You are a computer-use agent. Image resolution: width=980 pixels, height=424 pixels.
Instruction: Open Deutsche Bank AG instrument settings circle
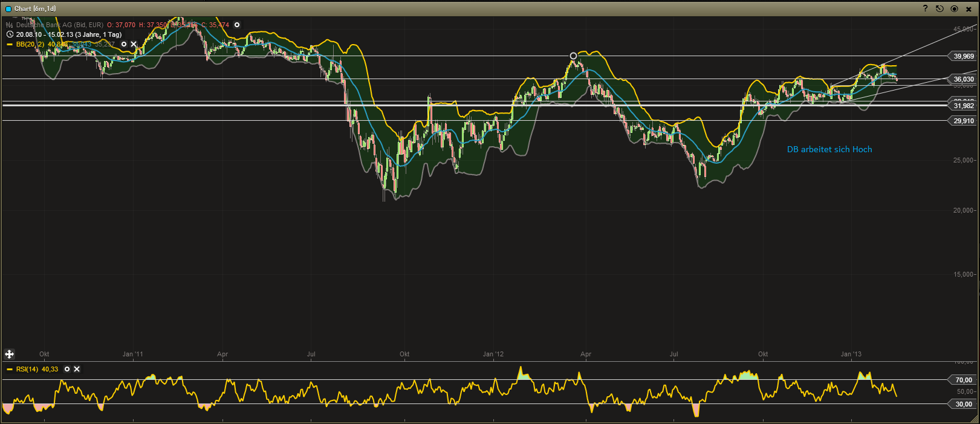point(237,25)
